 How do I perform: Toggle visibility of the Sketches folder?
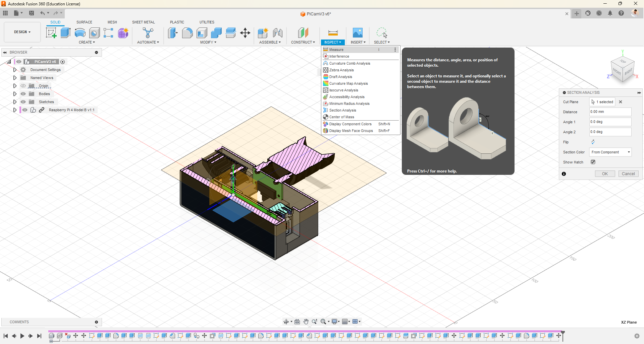(x=23, y=102)
